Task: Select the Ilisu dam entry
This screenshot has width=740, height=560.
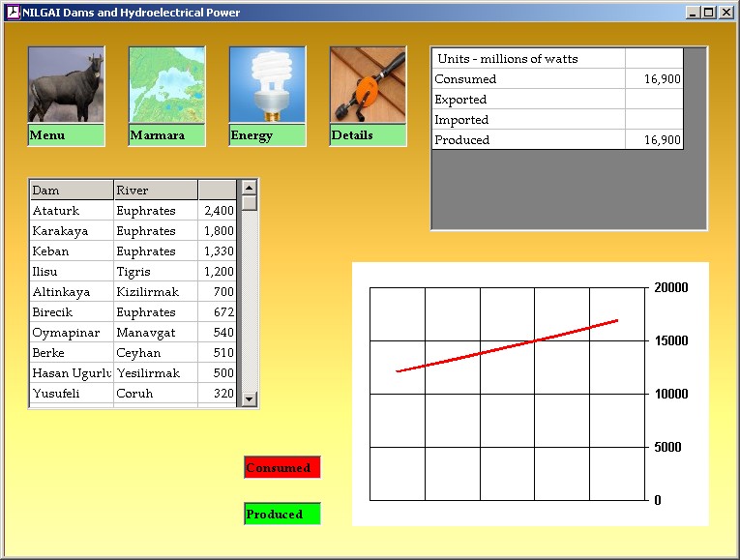Action: click(71, 272)
